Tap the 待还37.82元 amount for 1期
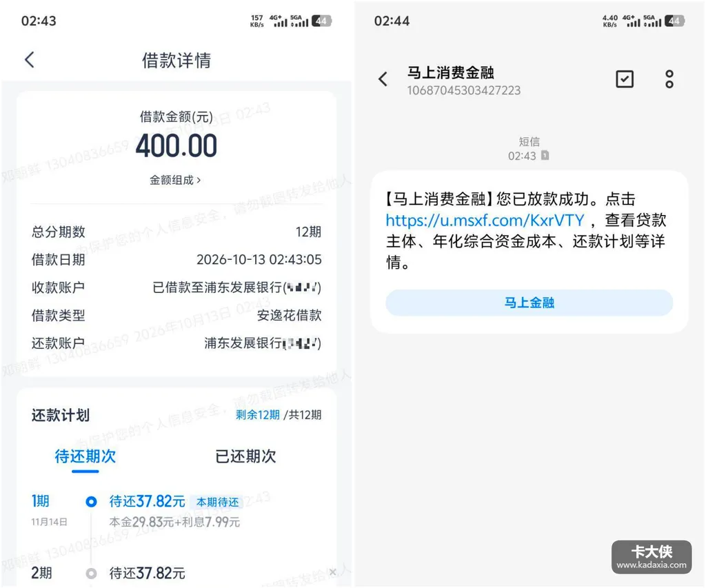 pos(148,501)
